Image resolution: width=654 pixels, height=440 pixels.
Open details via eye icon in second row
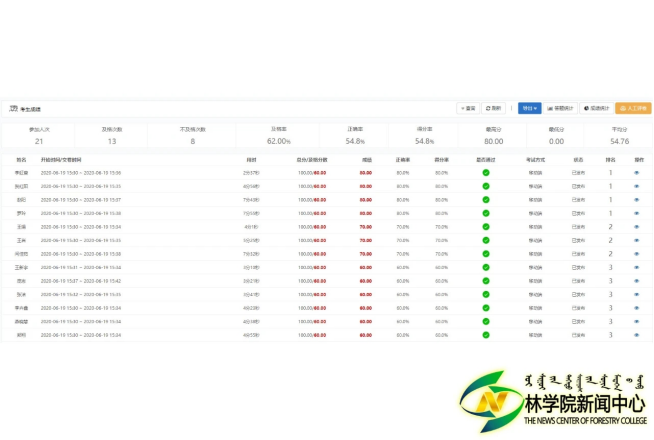(638, 186)
